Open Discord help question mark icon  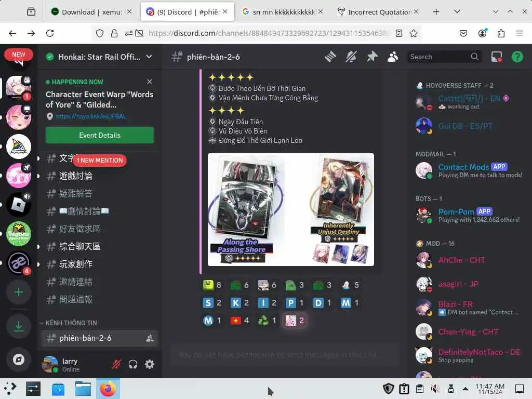[517, 57]
